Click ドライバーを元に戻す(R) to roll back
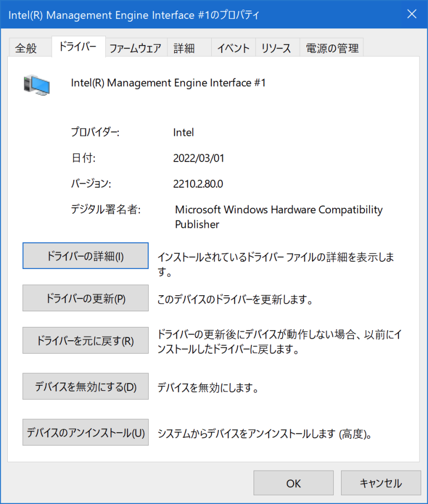 pos(85,340)
